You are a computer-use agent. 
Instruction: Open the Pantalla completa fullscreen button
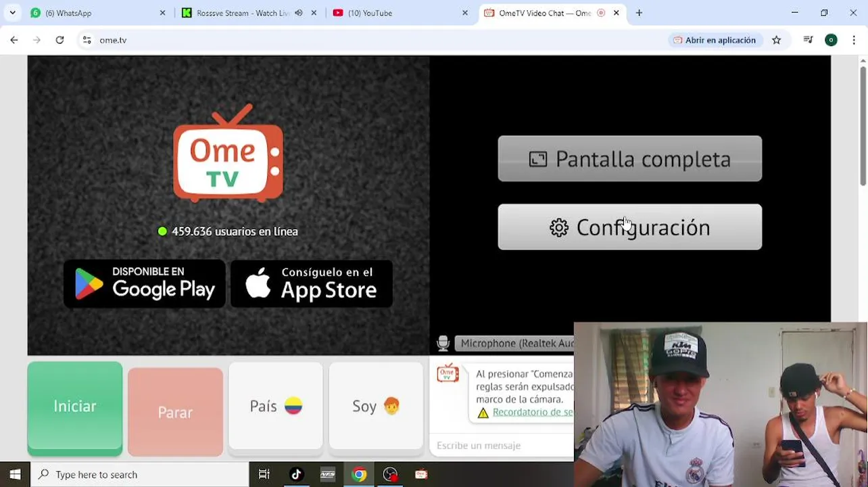click(629, 159)
